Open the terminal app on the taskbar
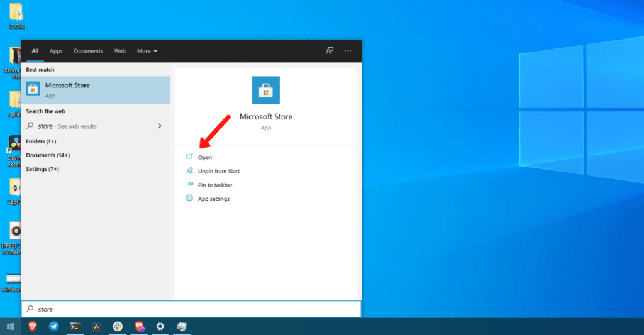This screenshot has height=335, width=644. tap(75, 326)
